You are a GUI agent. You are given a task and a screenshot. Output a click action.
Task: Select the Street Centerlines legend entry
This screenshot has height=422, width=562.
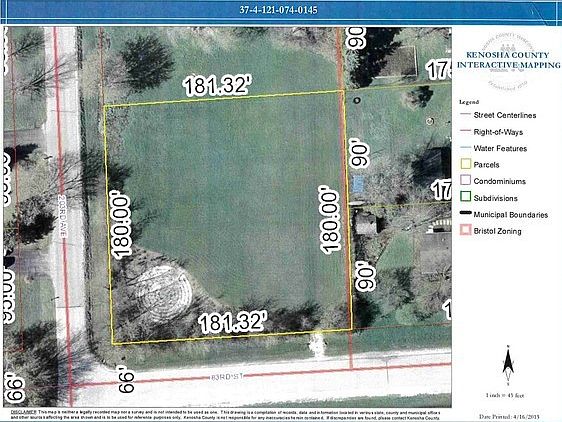[x=498, y=115]
